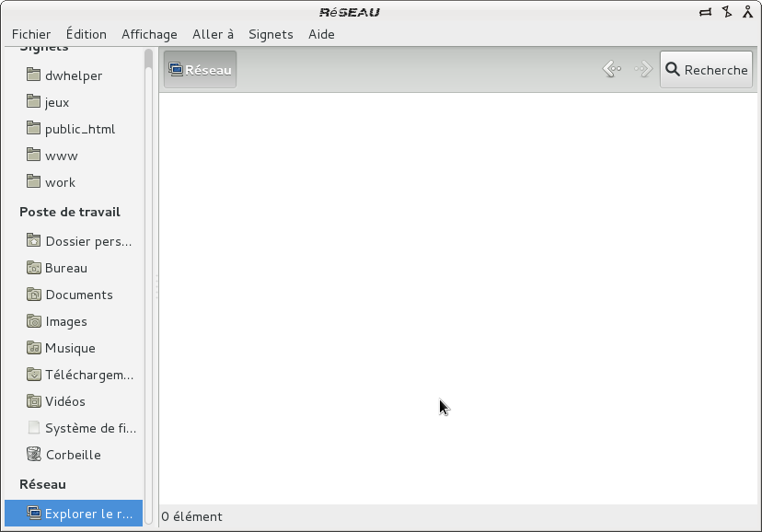Go back with the left arrow icon
The width and height of the screenshot is (762, 532).
tap(611, 69)
